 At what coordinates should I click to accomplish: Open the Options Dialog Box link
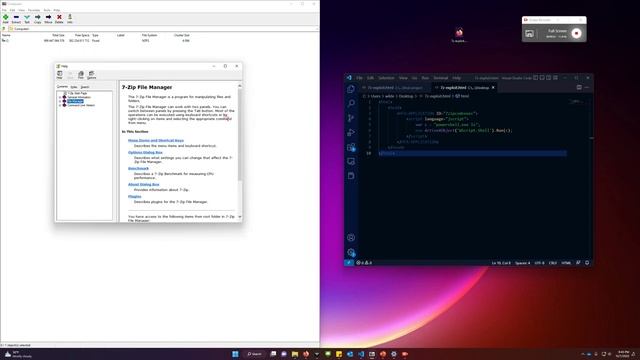145,152
